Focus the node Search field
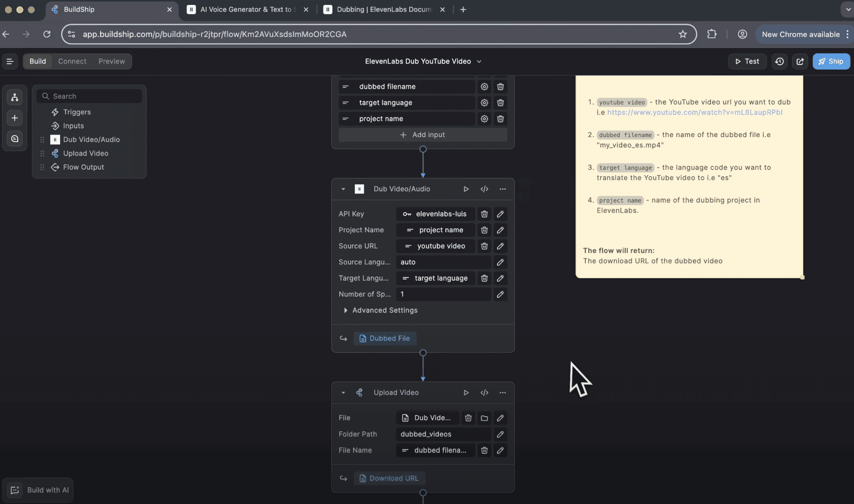 click(89, 96)
